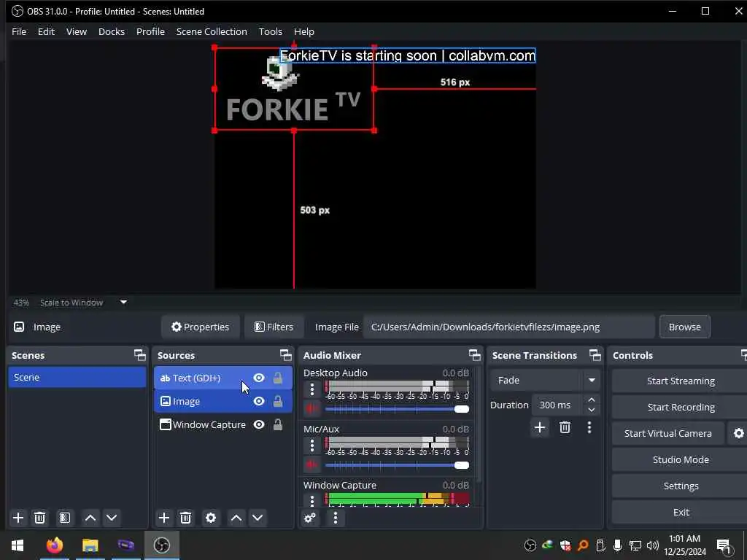The image size is (747, 560).
Task: Lock the Image source
Action: coord(278,401)
